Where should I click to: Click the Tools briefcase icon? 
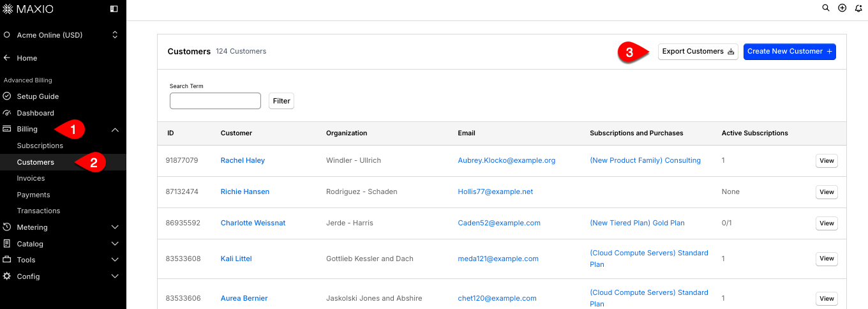tap(7, 260)
